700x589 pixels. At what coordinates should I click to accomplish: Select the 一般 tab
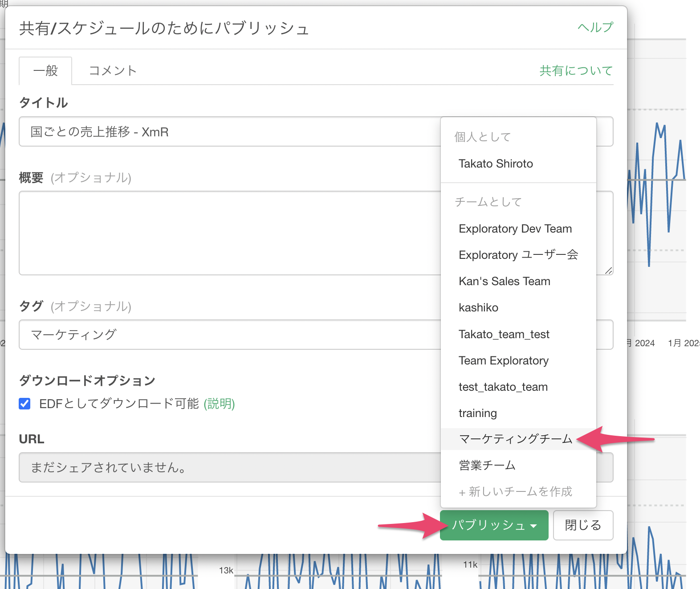coord(45,71)
